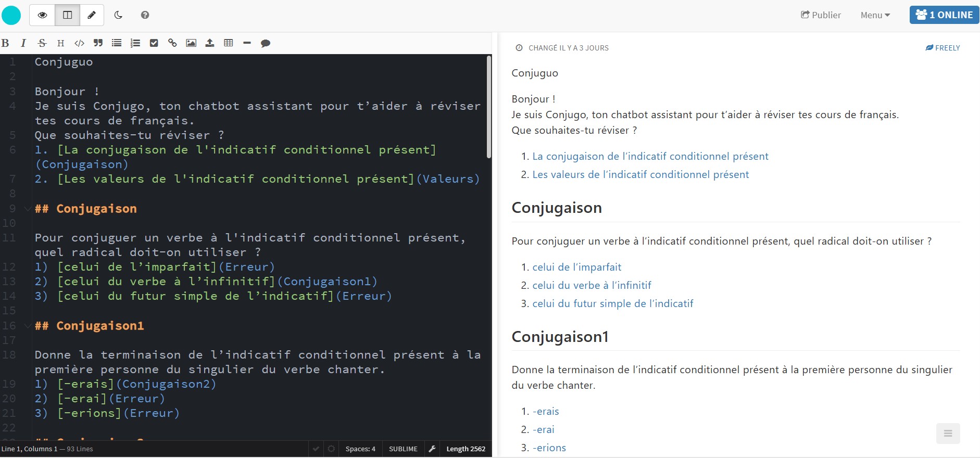
Task: Switch to view-only mode eye icon
Action: [43, 15]
